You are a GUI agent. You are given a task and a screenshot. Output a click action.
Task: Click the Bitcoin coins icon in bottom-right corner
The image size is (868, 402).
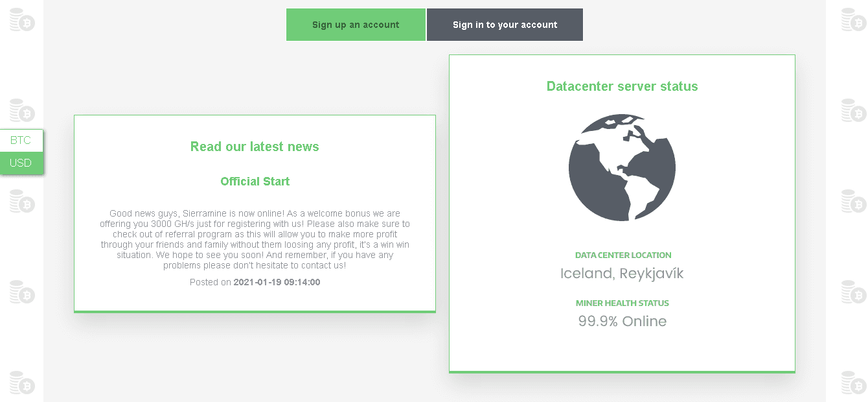click(853, 383)
